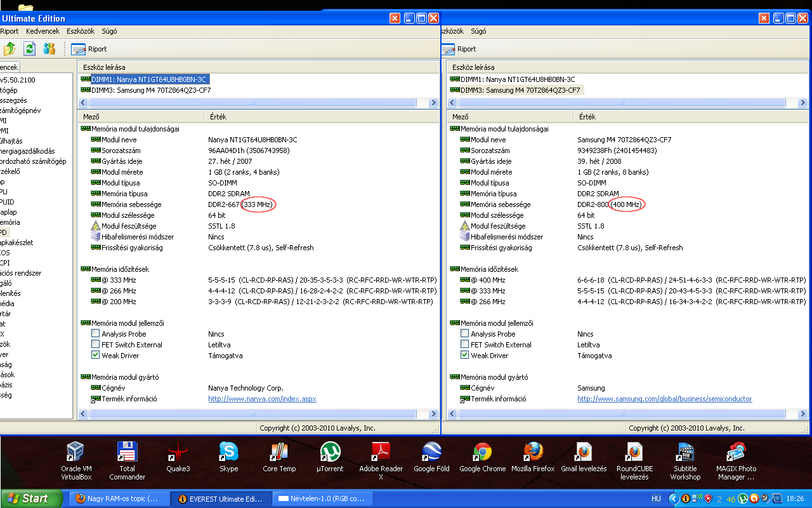Click right arrow of Samsung device list scrollbar
Viewport: 812px width, 508px height.
(803, 102)
